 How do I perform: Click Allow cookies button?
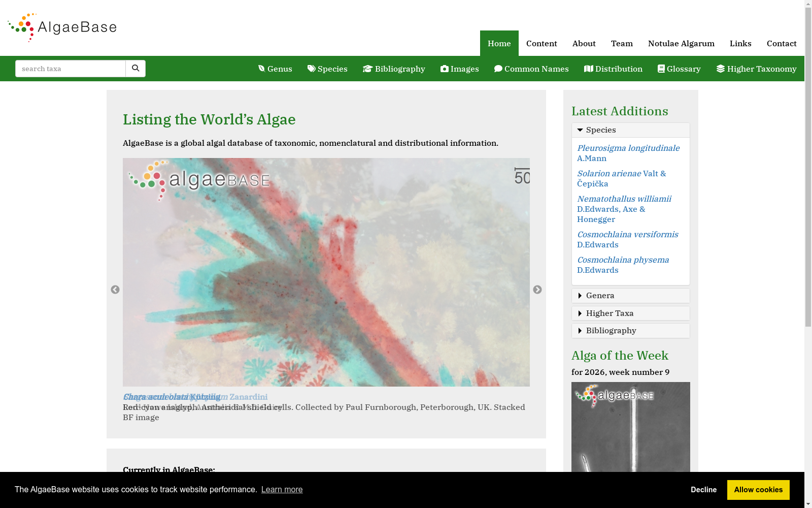point(758,490)
